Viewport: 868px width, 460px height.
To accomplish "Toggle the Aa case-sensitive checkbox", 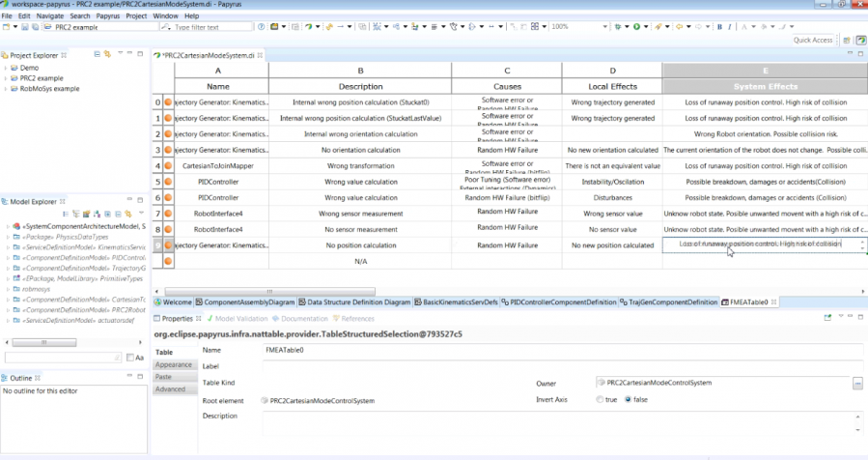I will coord(130,358).
